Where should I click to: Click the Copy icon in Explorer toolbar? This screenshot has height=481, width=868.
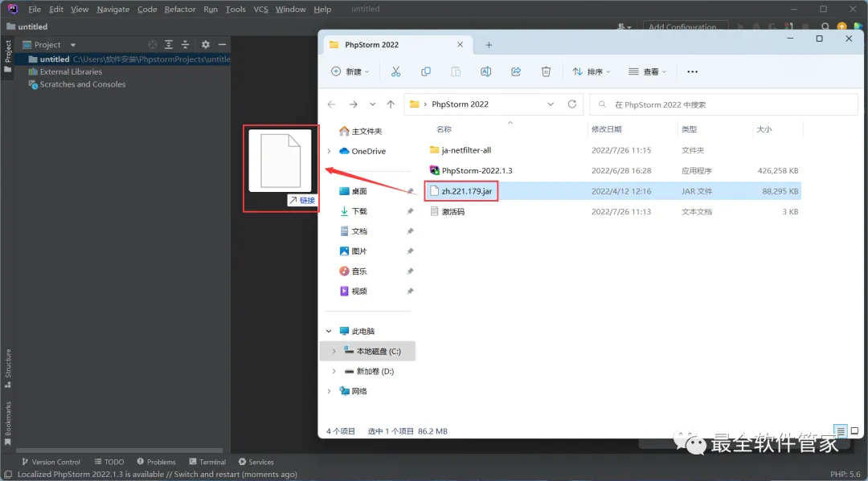(x=426, y=71)
